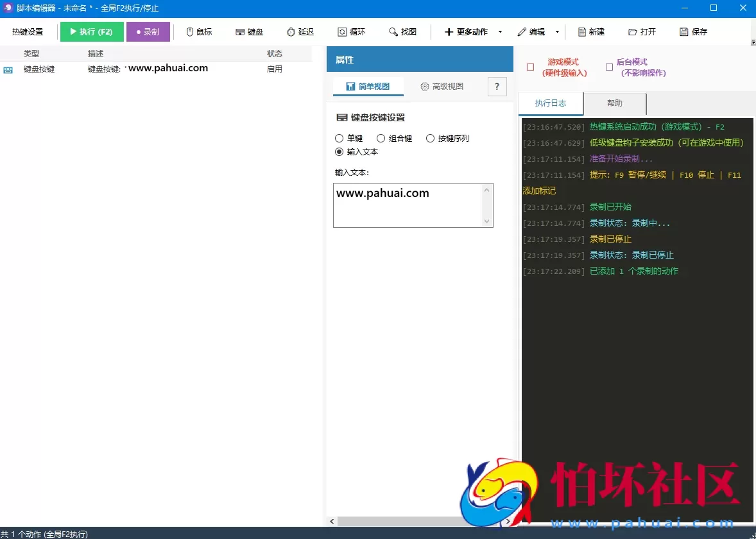The height and width of the screenshot is (539, 756).
Task: Open the 找图 (Find Image) tool
Action: [402, 31]
